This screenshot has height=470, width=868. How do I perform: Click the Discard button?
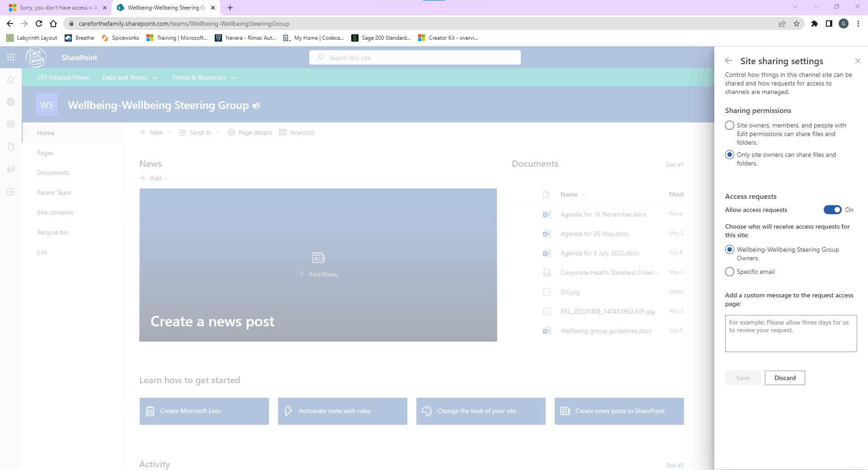click(x=785, y=378)
